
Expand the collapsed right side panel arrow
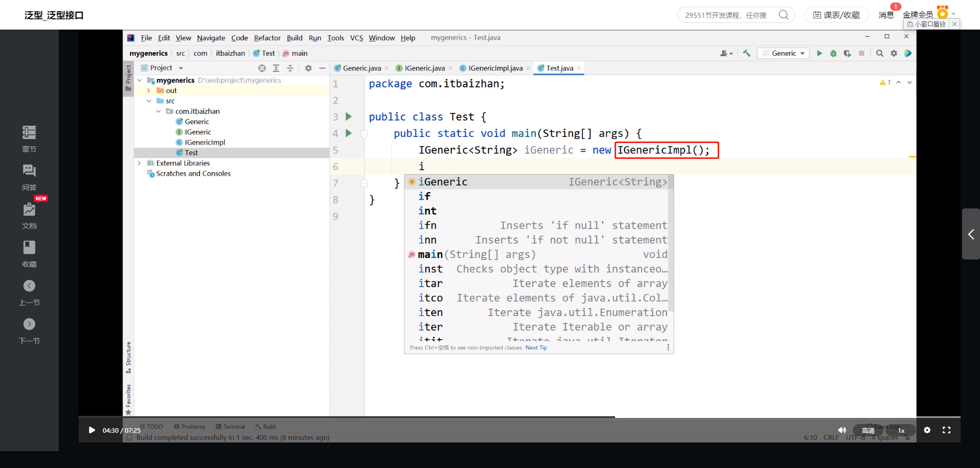click(971, 234)
